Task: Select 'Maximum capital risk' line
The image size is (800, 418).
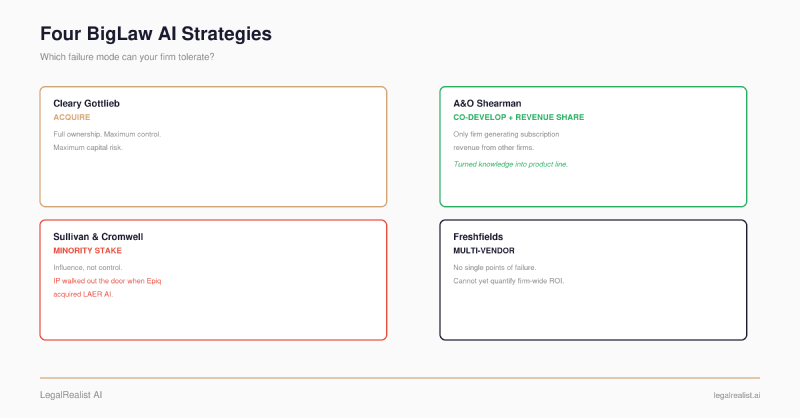Action: pos(88,147)
